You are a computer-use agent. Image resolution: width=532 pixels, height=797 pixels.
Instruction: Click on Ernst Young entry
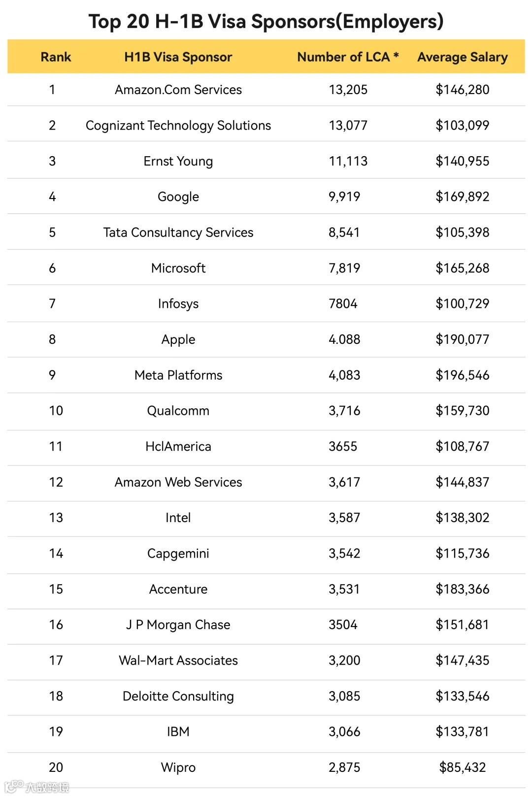coord(178,162)
